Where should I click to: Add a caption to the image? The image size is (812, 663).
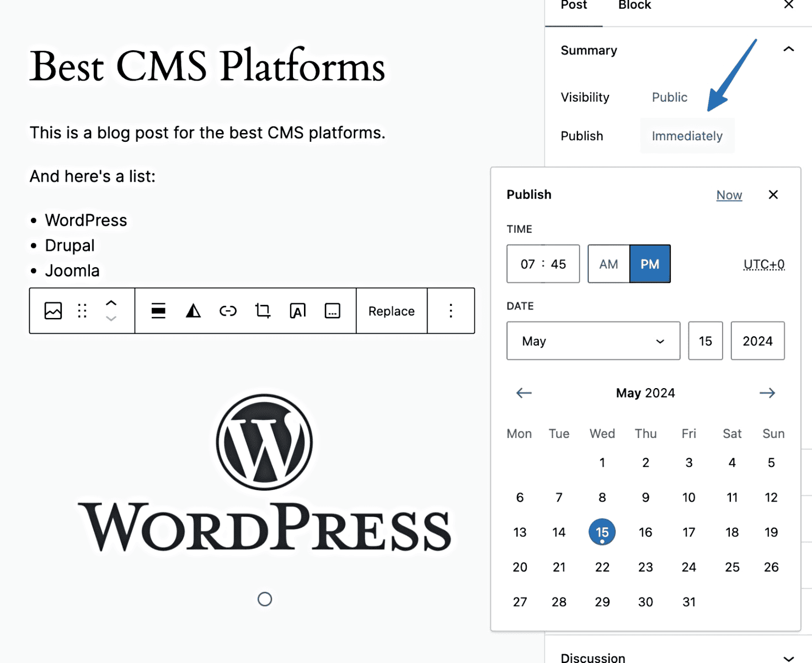[x=332, y=311]
